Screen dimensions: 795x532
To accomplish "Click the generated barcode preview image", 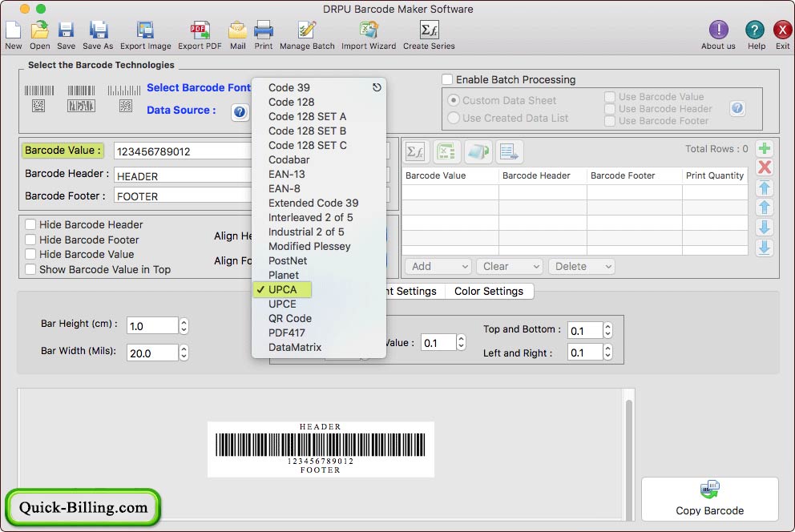I will (321, 449).
